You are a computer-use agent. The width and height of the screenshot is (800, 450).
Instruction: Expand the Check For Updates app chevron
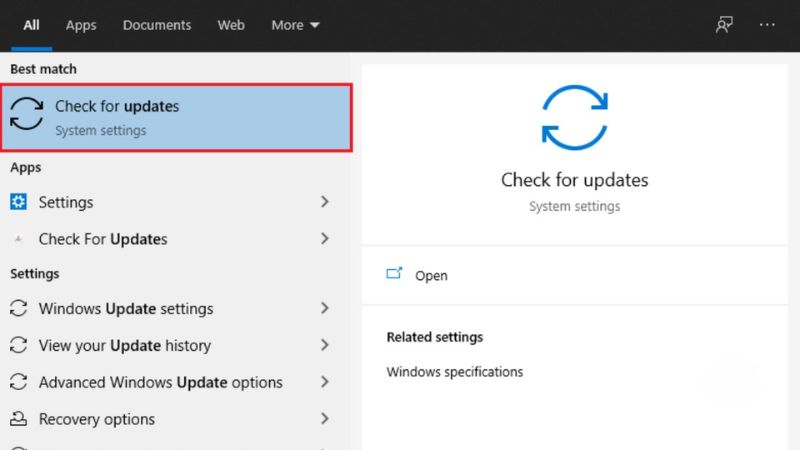324,238
